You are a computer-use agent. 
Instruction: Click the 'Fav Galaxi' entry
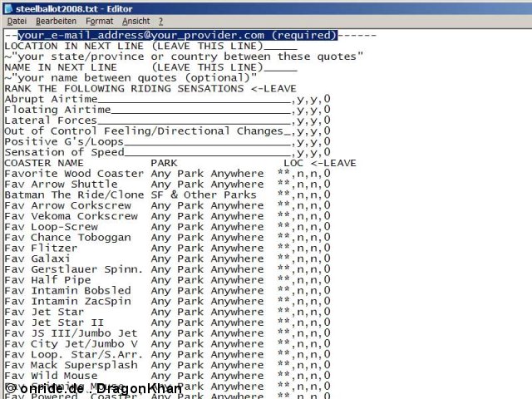(37, 259)
